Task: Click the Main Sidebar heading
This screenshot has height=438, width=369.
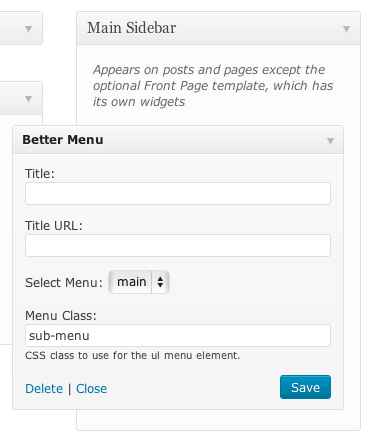Action: pos(132,28)
